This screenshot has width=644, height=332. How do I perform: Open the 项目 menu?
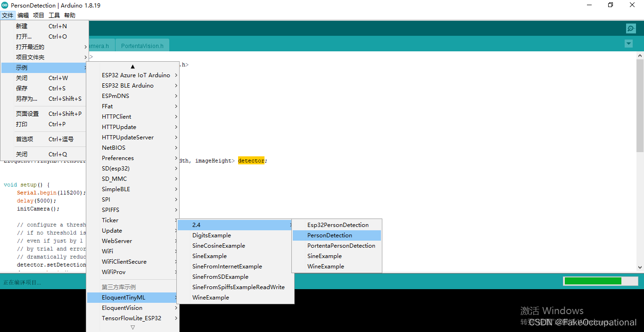pos(39,16)
